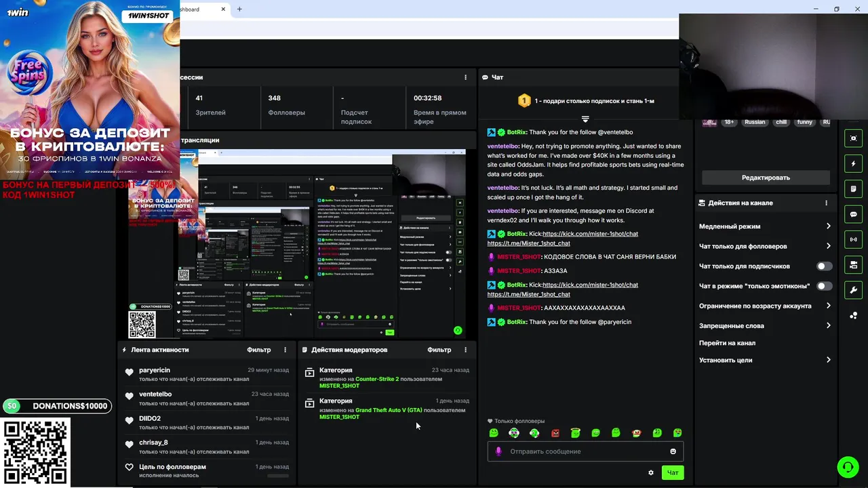Click the follower goal progress bar
Image resolution: width=868 pixels, height=488 pixels.
point(278,476)
